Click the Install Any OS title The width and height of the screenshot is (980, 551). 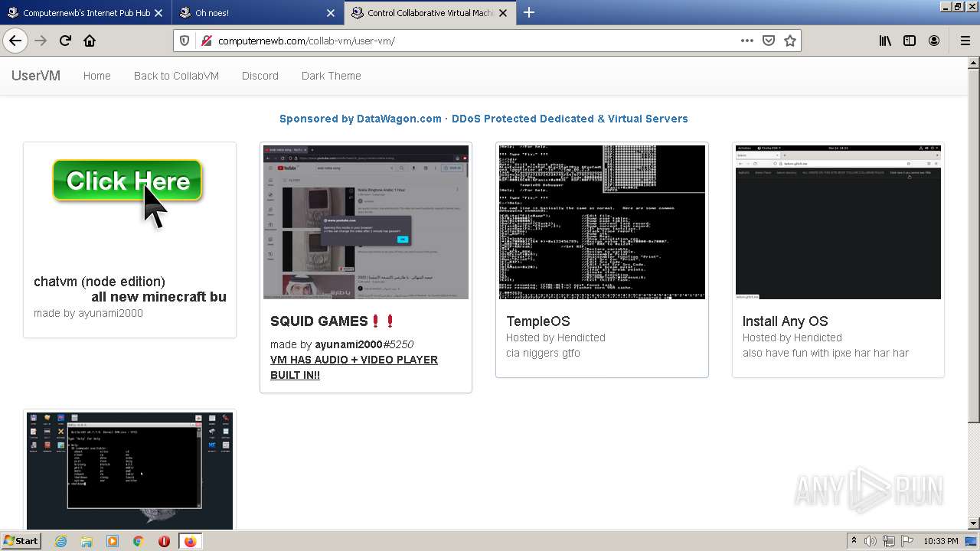click(786, 321)
